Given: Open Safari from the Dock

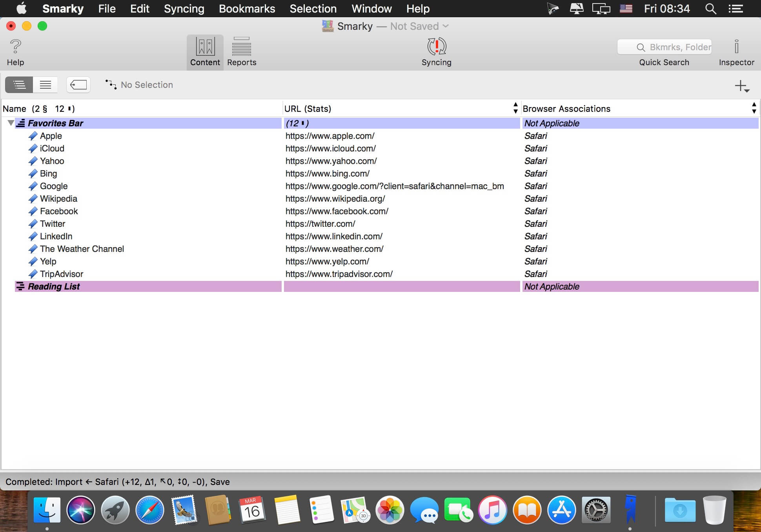Looking at the screenshot, I should tap(149, 510).
